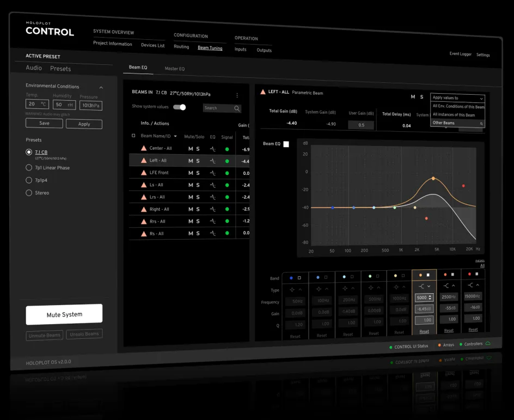
Task: Open the Beam EQ tab
Action: click(x=138, y=67)
